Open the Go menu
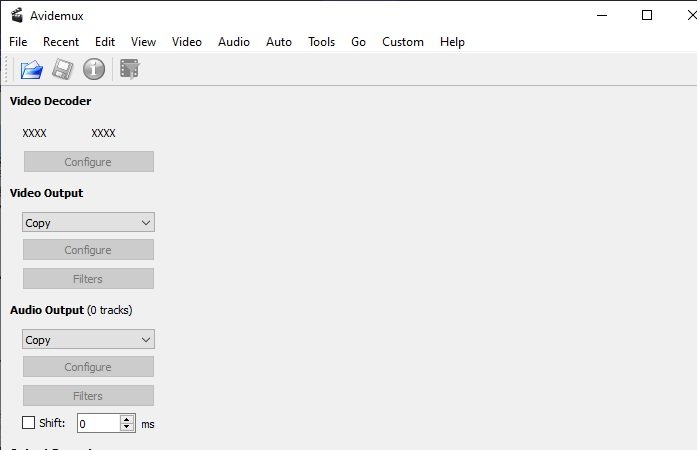 358,42
